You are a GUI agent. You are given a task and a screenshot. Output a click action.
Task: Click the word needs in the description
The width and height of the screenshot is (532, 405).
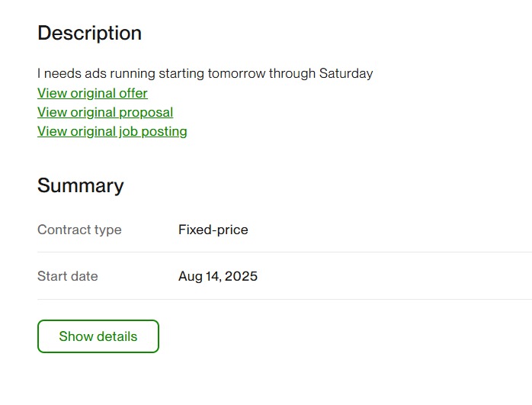click(60, 74)
